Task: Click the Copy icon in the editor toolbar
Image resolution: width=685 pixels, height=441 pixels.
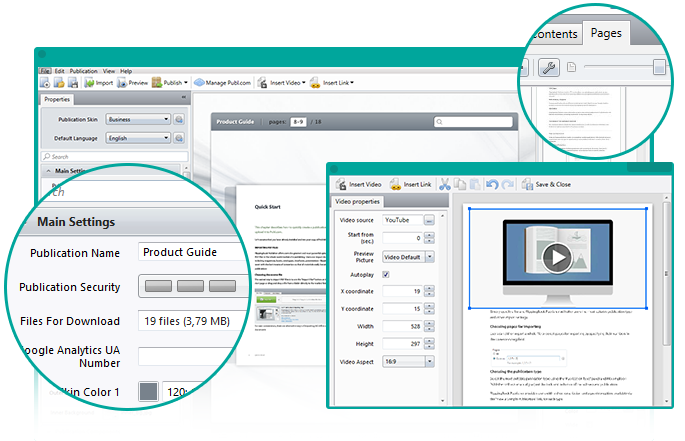Action: pyautogui.click(x=460, y=184)
